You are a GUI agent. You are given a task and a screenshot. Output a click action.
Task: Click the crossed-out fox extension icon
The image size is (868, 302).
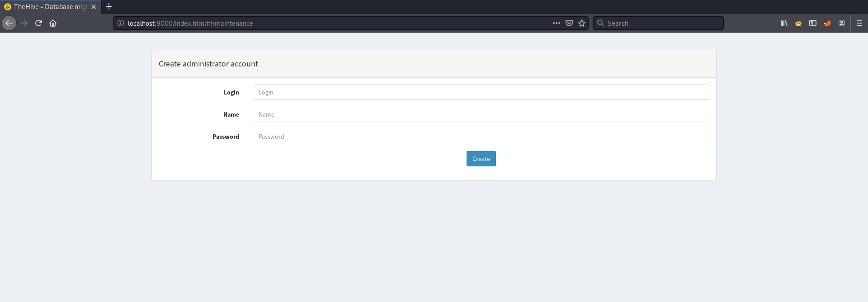[827, 23]
